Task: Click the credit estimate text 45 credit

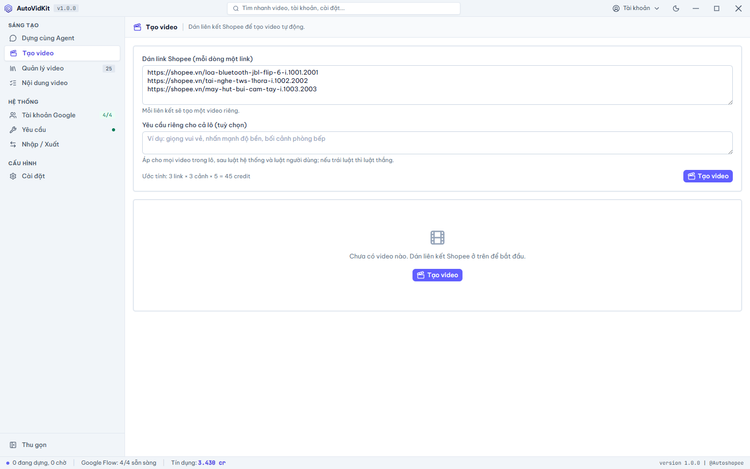Action: tap(196, 176)
